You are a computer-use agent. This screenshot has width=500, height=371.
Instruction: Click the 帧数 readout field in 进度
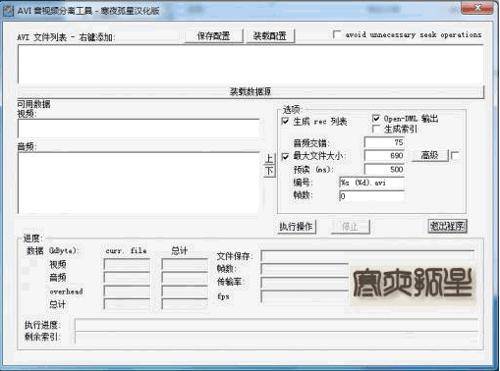click(305, 269)
